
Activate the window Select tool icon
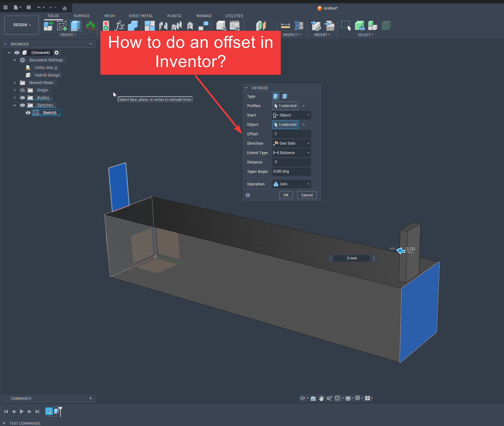tap(346, 26)
